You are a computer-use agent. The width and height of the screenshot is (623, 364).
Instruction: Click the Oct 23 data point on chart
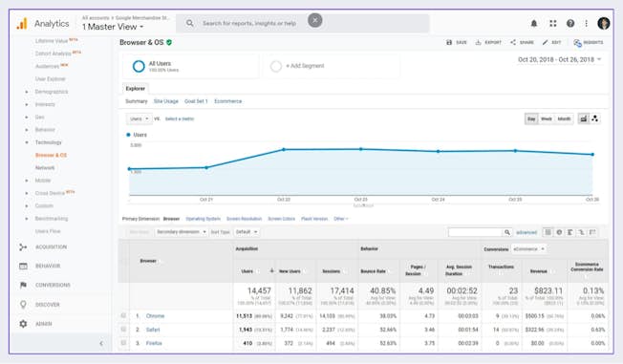pyautogui.click(x=361, y=149)
